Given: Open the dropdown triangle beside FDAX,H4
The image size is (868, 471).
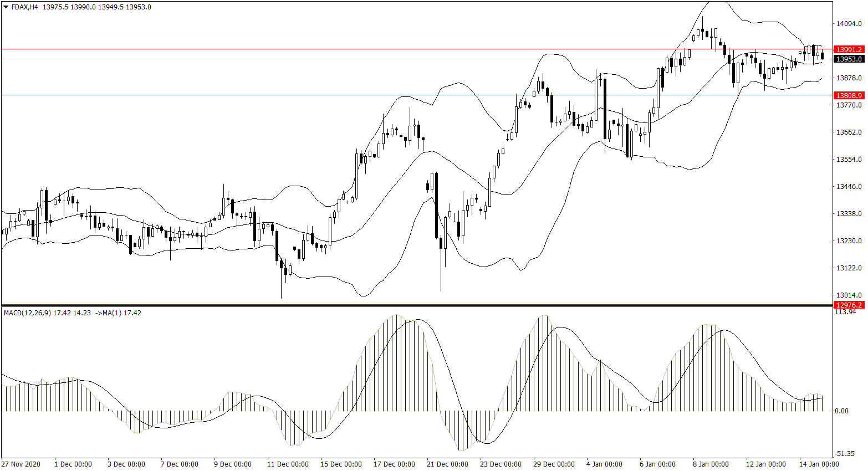Looking at the screenshot, I should [x=6, y=7].
